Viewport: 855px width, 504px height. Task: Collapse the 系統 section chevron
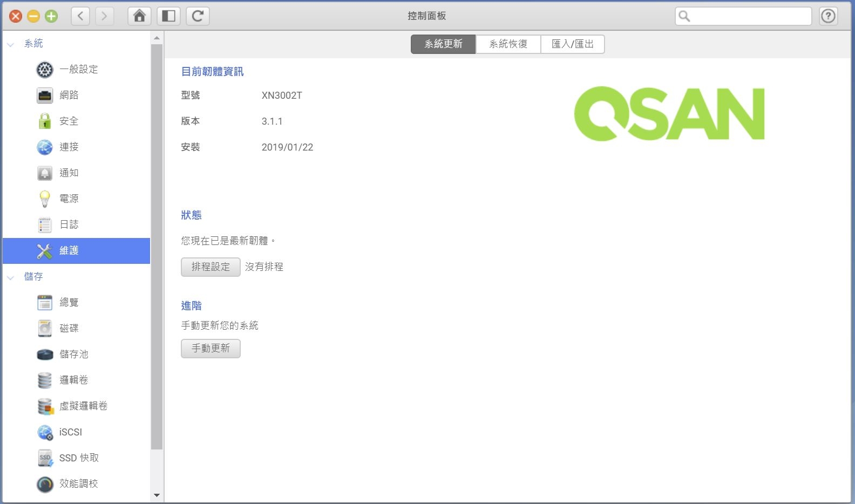10,44
